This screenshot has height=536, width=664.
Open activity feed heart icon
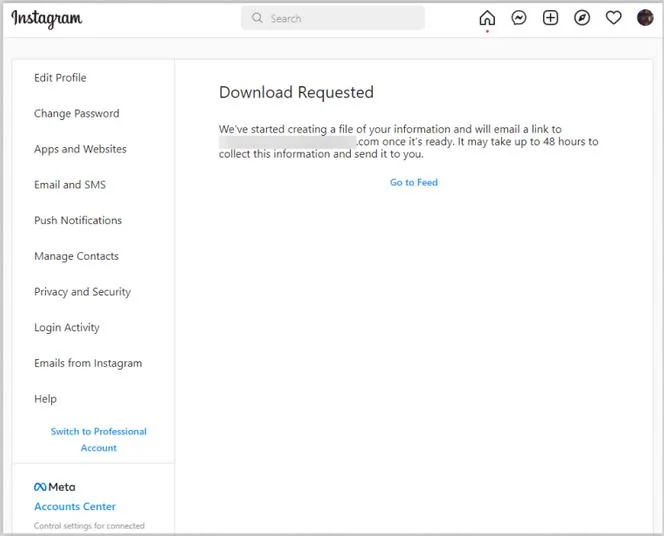pyautogui.click(x=614, y=18)
